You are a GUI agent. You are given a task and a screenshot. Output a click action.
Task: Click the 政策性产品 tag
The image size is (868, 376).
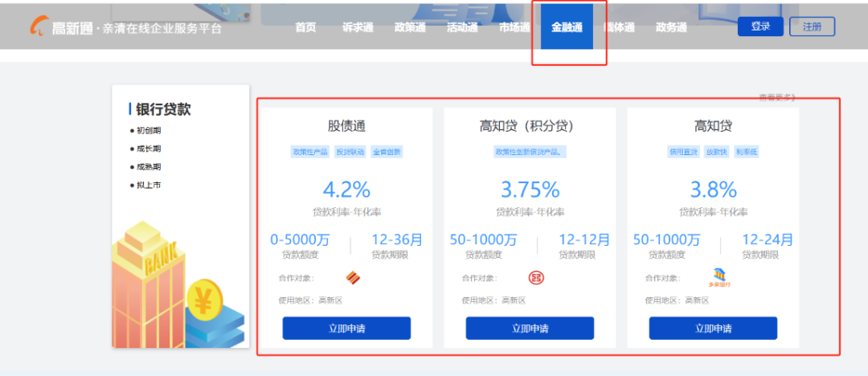pyautogui.click(x=310, y=152)
